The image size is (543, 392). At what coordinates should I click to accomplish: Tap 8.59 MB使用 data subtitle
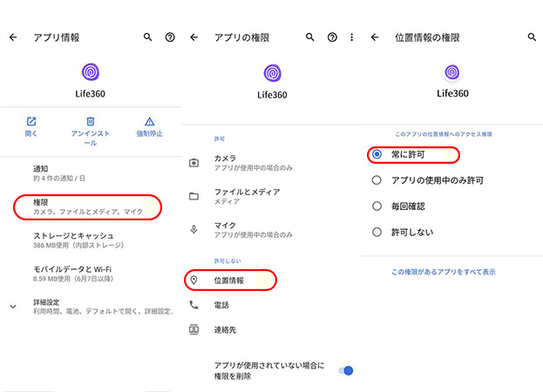73,279
